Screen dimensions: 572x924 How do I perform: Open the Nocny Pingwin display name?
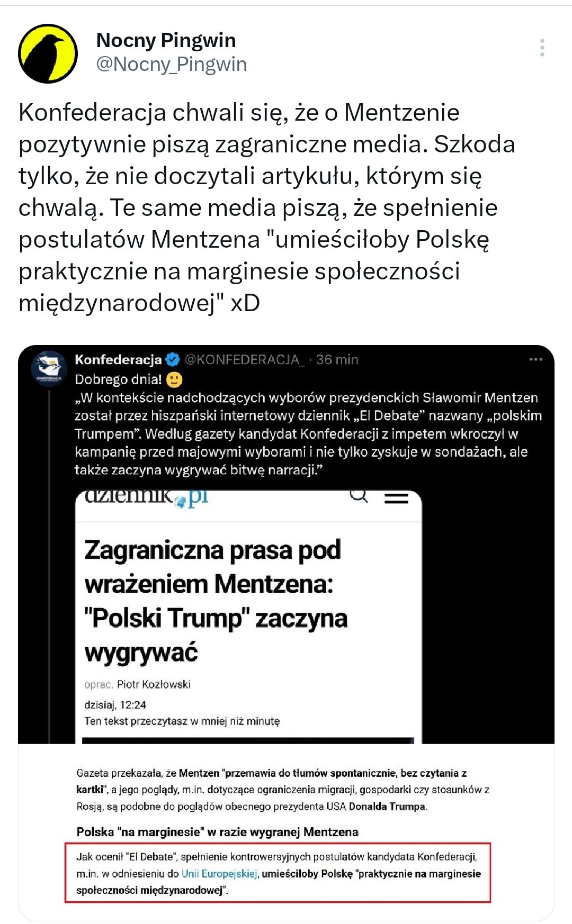pyautogui.click(x=166, y=41)
